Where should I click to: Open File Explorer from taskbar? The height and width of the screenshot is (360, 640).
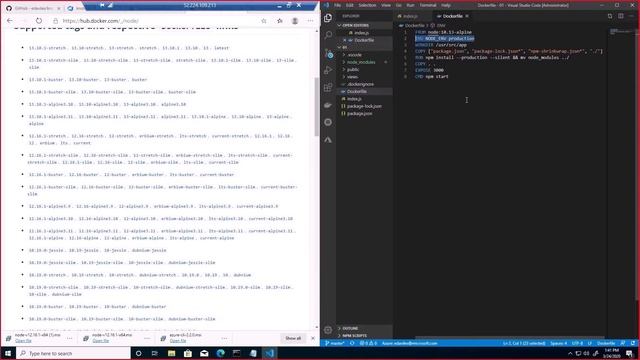(x=171, y=353)
